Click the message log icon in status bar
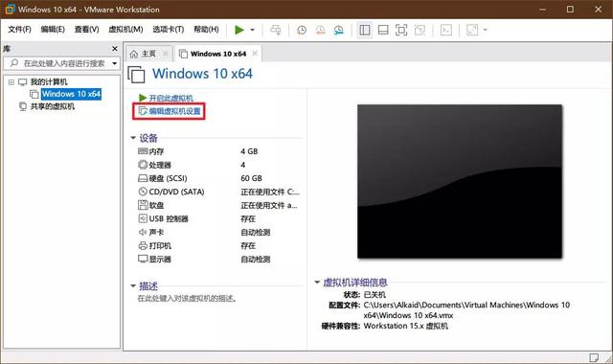Screen dimensions: 613x364 pyautogui.click(x=594, y=357)
